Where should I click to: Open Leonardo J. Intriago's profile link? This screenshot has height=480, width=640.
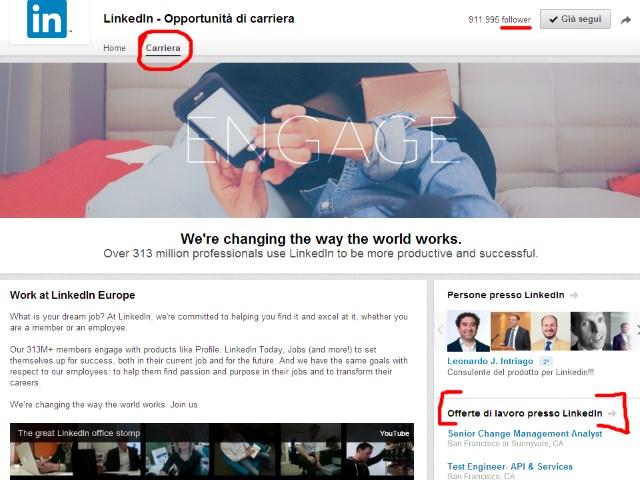[490, 361]
